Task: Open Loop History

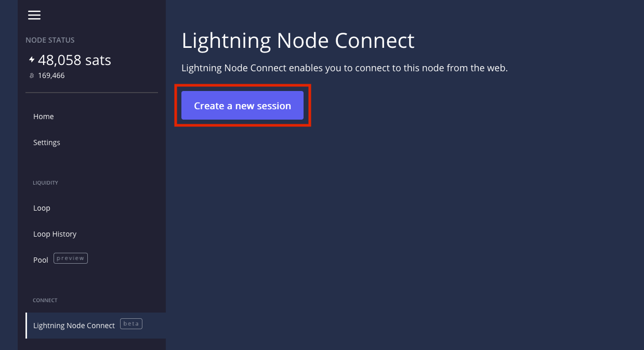Action: click(x=55, y=234)
